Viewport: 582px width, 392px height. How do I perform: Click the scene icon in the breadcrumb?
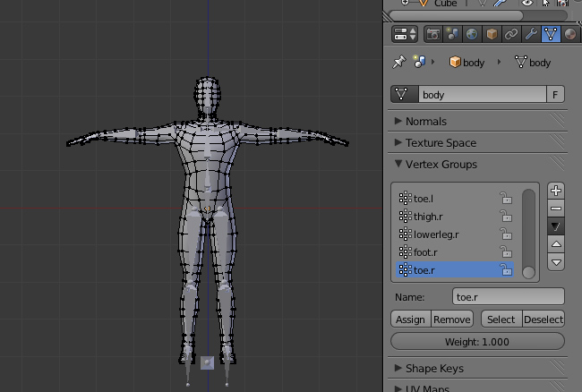click(x=419, y=62)
